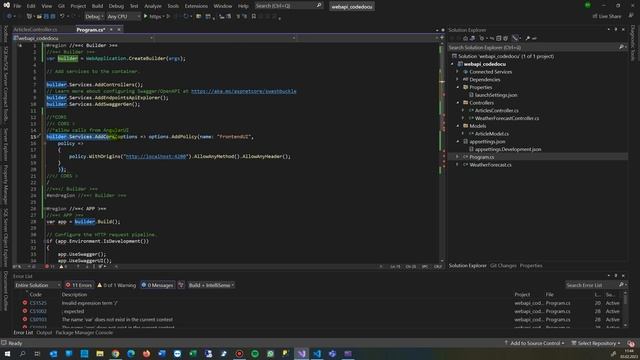Click the Start Debugging green play icon
The width and height of the screenshot is (640, 360).
click(x=146, y=16)
